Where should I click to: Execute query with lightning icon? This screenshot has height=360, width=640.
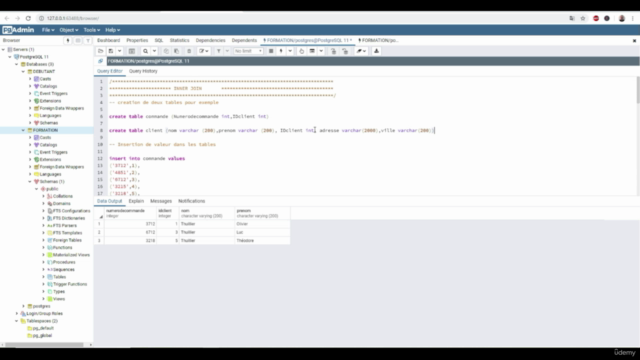[x=281, y=51]
